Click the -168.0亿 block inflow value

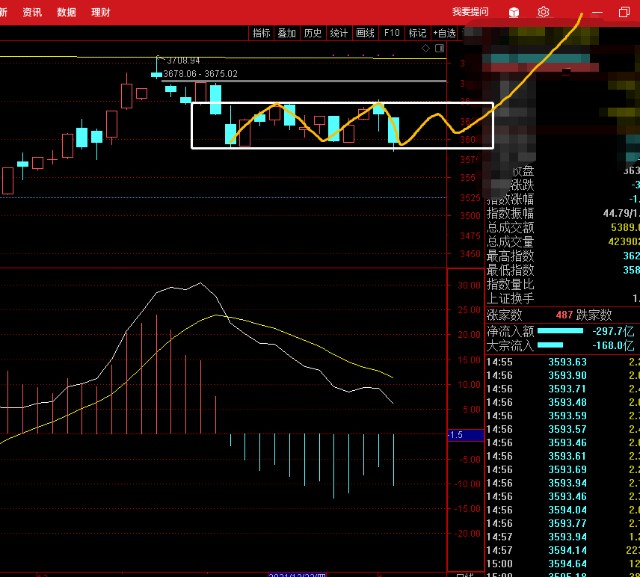(x=613, y=346)
